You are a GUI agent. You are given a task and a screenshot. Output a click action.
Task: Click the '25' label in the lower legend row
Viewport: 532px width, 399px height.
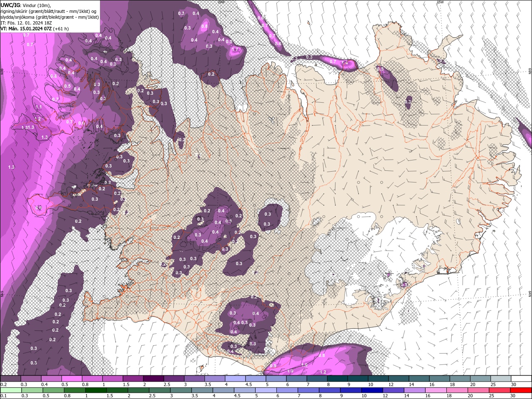492,396
